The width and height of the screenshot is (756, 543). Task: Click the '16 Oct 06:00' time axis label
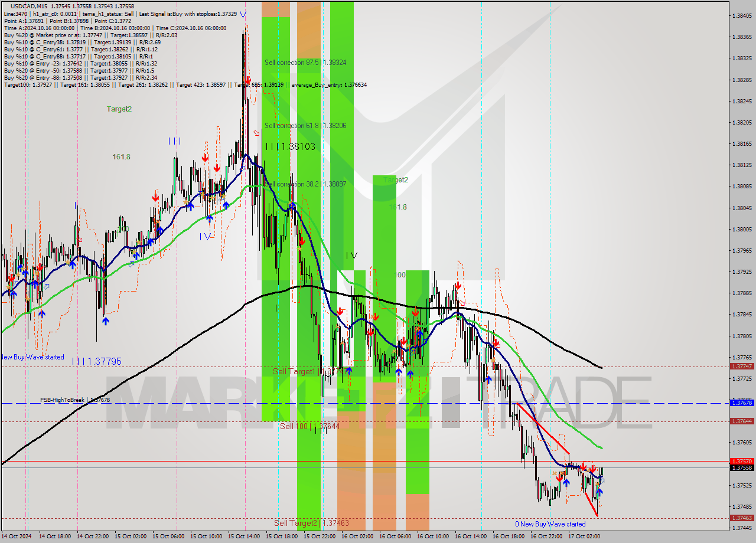pyautogui.click(x=396, y=537)
